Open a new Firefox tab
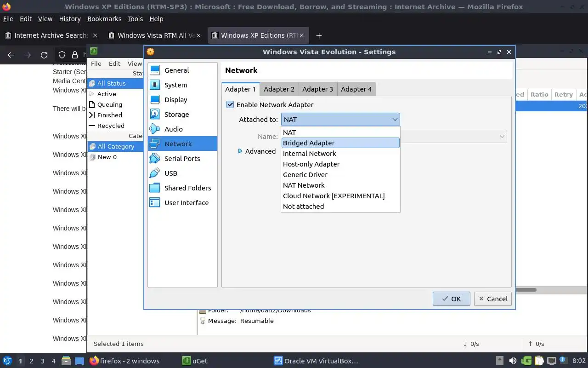This screenshot has height=368, width=588. pyautogui.click(x=319, y=35)
